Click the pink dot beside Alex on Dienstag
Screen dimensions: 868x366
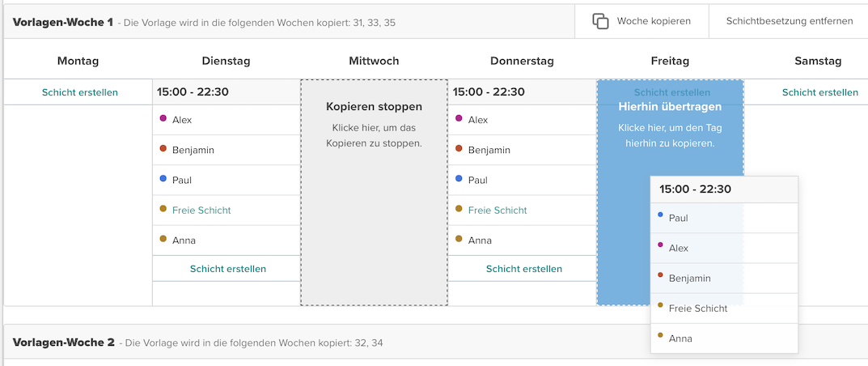pyautogui.click(x=163, y=118)
